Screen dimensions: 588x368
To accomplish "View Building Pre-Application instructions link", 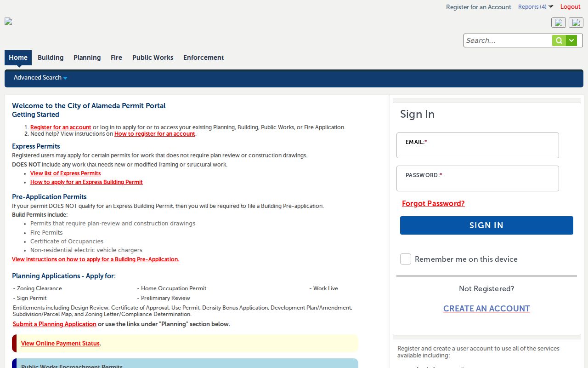I will pyautogui.click(x=96, y=259).
